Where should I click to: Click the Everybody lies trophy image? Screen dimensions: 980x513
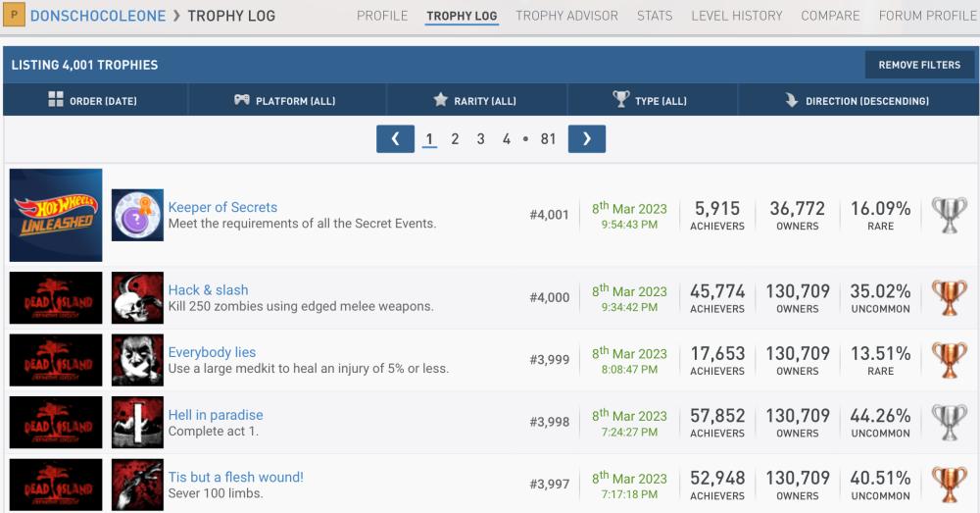click(x=137, y=360)
